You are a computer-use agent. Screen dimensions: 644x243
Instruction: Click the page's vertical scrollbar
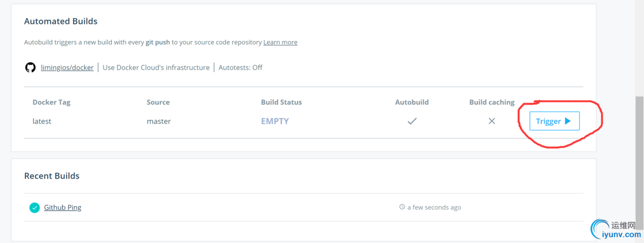(x=639, y=156)
